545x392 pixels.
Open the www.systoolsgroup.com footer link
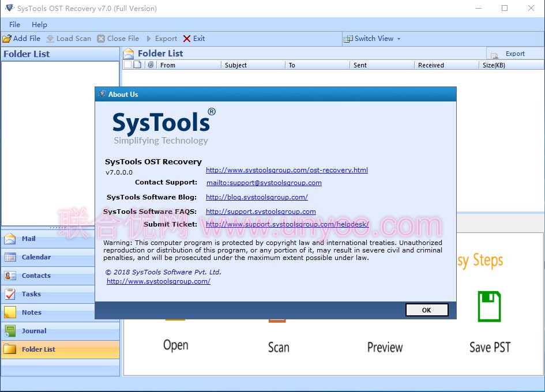point(159,281)
